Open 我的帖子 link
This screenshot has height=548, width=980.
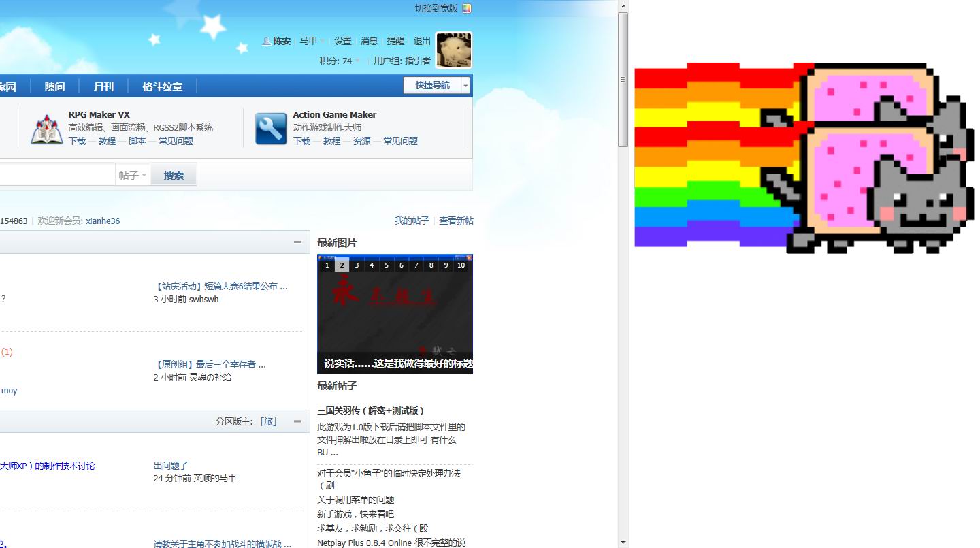pos(412,221)
